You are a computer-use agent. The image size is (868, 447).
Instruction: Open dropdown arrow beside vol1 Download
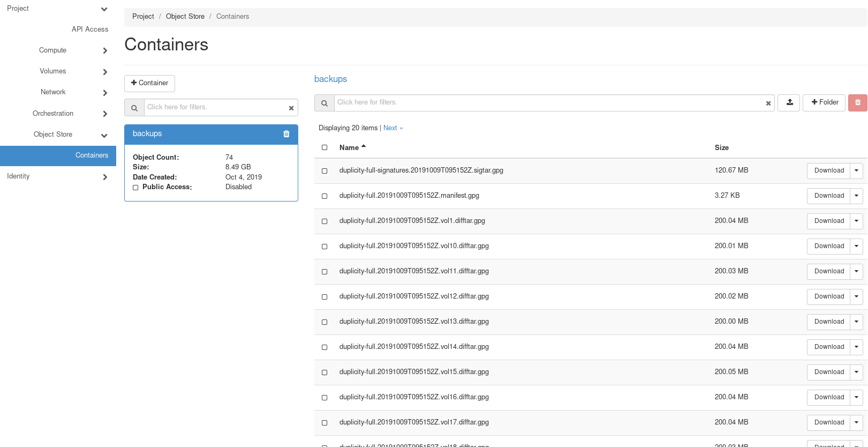[856, 221]
